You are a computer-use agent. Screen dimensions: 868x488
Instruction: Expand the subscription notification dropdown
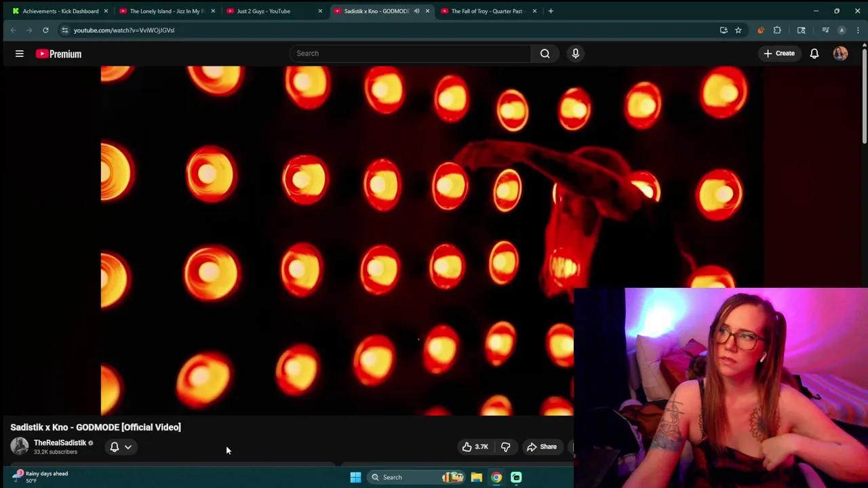pos(128,447)
